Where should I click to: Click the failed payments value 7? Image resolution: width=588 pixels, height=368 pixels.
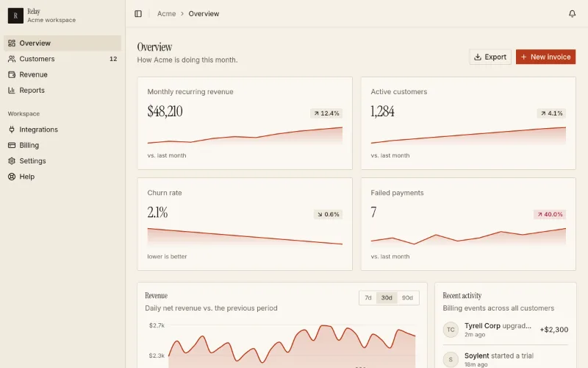tap(373, 212)
